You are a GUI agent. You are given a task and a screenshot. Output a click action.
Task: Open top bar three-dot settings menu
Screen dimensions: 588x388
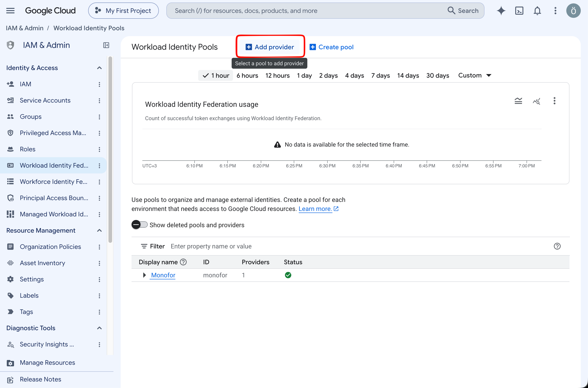[x=555, y=11]
